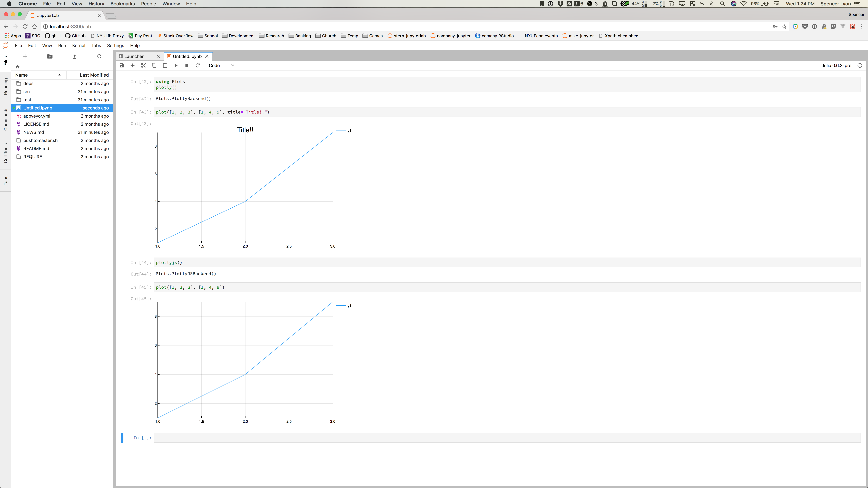Close the Launcher tab
This screenshot has height=488, width=868.
(x=158, y=56)
